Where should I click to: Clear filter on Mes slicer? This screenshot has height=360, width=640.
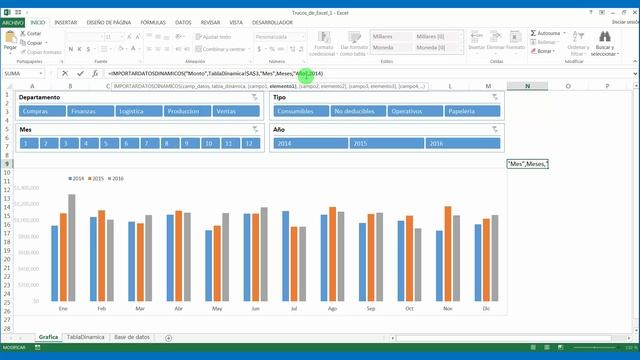(x=255, y=129)
